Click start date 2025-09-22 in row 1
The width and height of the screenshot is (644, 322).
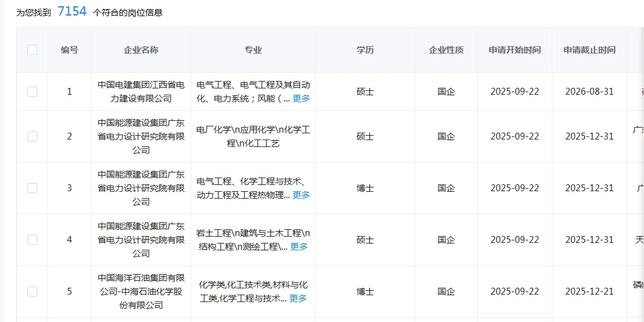coord(514,92)
